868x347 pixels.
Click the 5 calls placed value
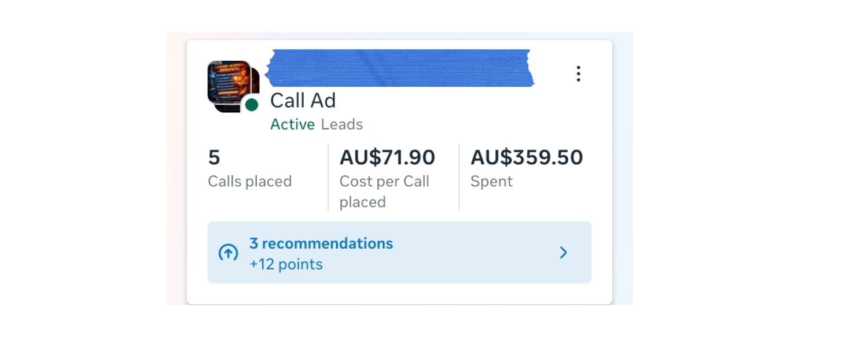214,157
